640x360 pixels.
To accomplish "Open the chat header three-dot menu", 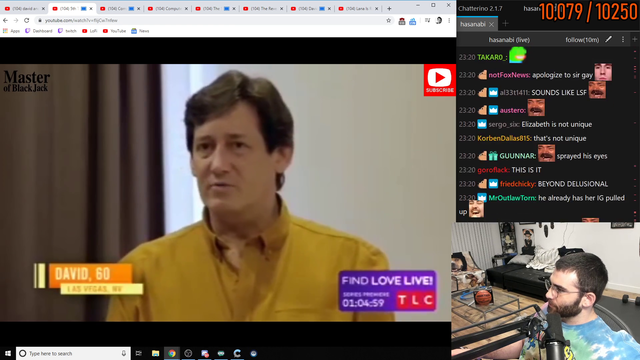I will 623,40.
